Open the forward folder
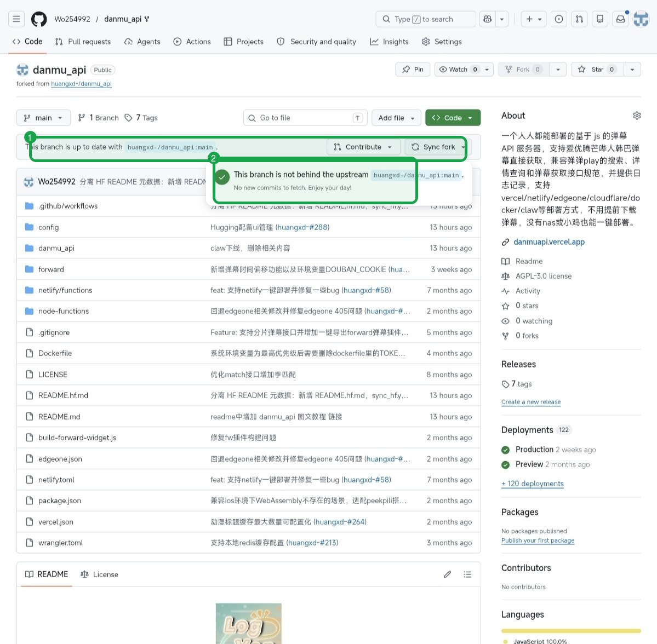Screen dimensions: 657x644 [51, 269]
